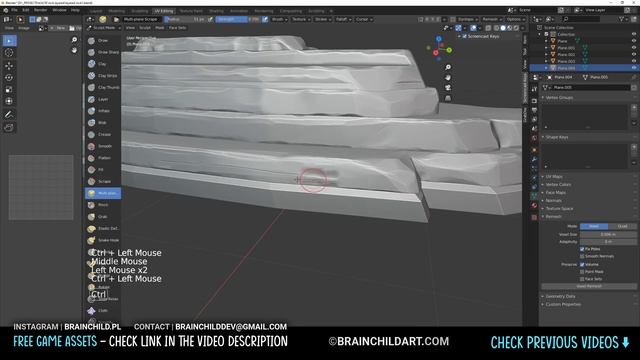Click the UV editor Select Box tool
Screen dimensions: 640x360
9,41
